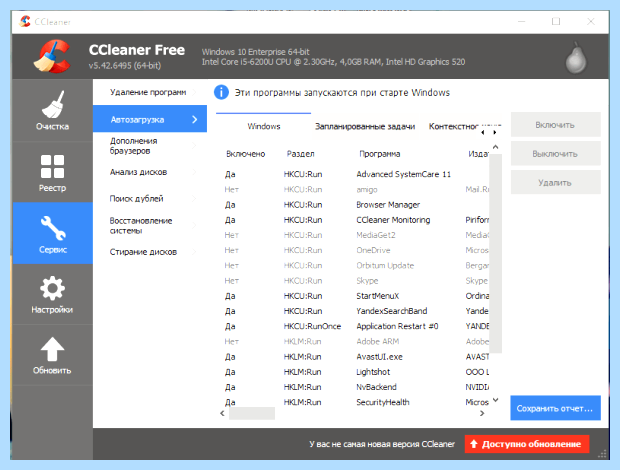
Task: Switch to the Windows tab
Action: tap(264, 126)
